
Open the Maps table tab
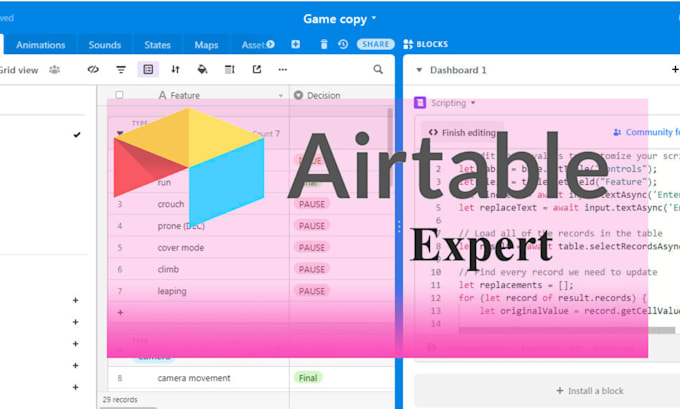pyautogui.click(x=206, y=45)
